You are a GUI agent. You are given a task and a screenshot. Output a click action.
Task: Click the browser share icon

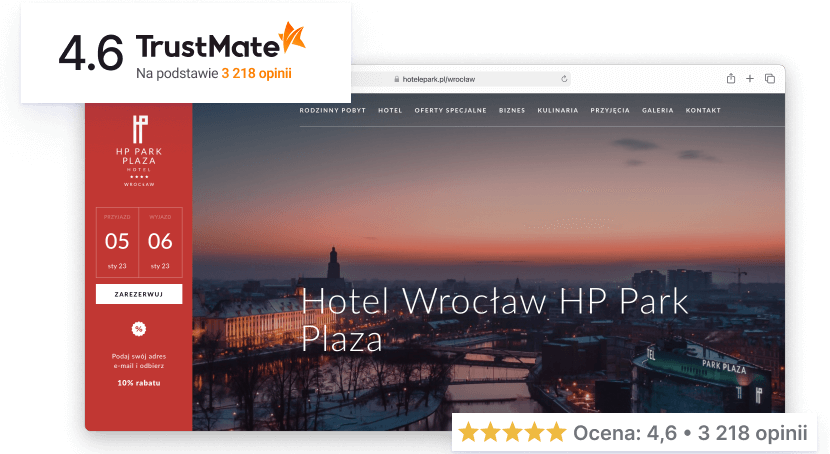[731, 78]
